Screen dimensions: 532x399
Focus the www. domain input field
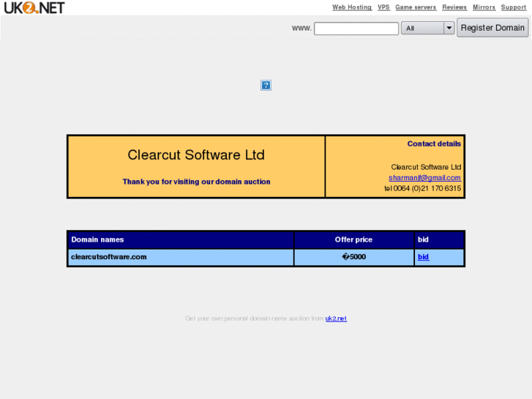pos(356,28)
